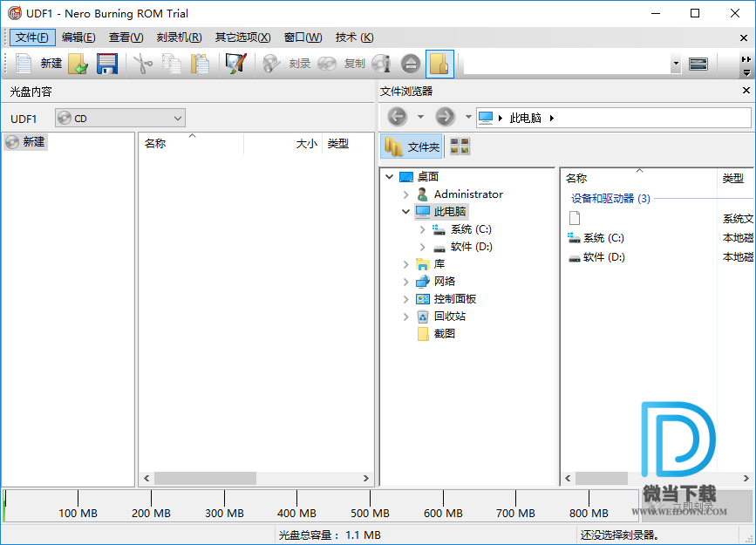Click the New compilation document icon

click(23, 64)
